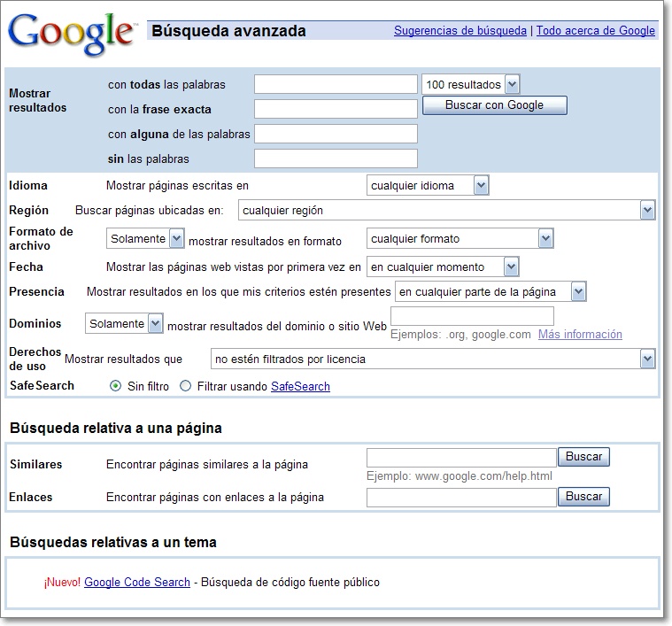The width and height of the screenshot is (672, 626).
Task: Click 'Búsqueda de código fuente público' text
Action: pyautogui.click(x=290, y=582)
